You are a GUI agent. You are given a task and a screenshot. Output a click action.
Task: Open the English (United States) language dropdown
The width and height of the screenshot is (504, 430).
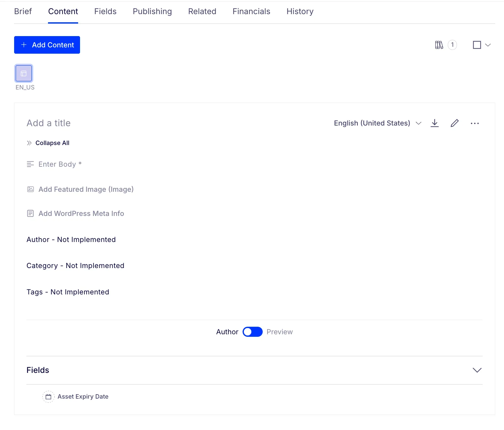click(x=378, y=123)
